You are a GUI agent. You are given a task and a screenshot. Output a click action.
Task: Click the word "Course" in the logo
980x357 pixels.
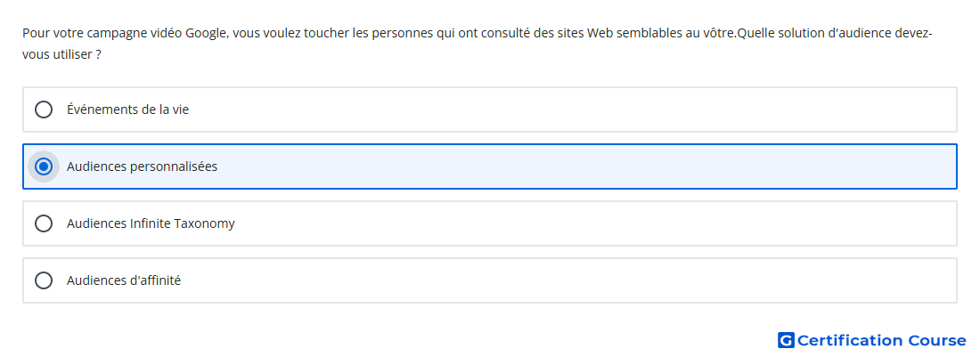[x=937, y=340]
